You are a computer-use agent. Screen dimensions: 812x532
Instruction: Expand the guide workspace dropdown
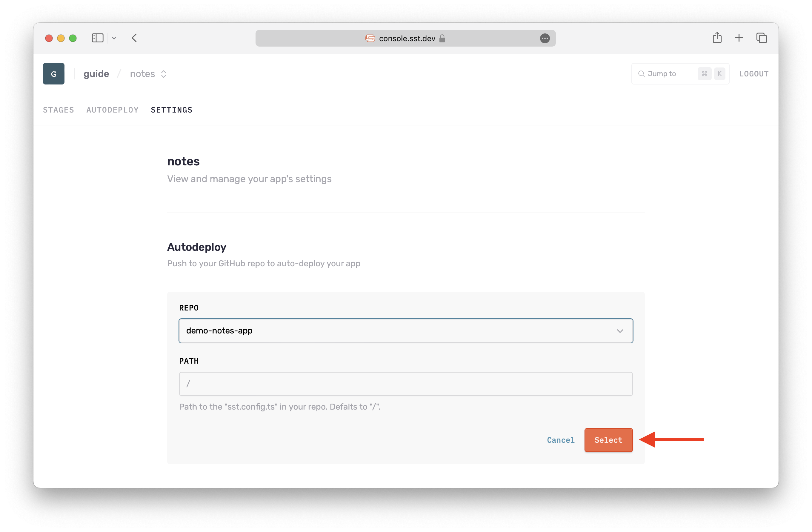pos(97,74)
